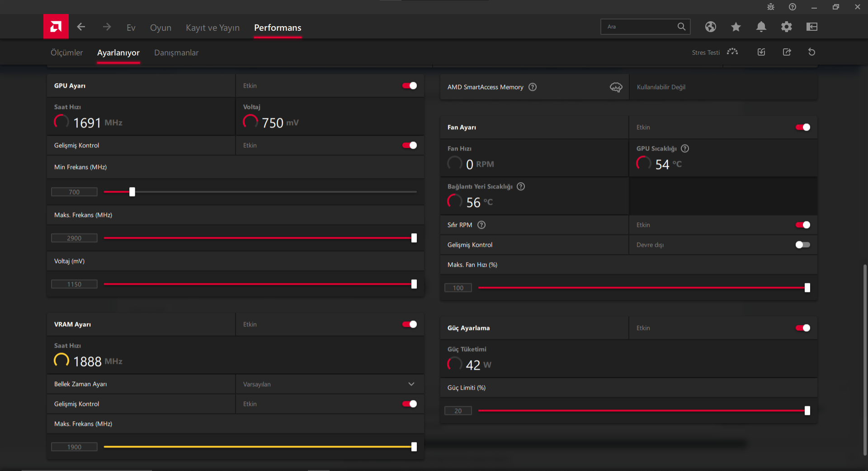Screen dimensions: 868x471
Task: Open AMD SmartAccess Memory help tooltip
Action: (533, 87)
